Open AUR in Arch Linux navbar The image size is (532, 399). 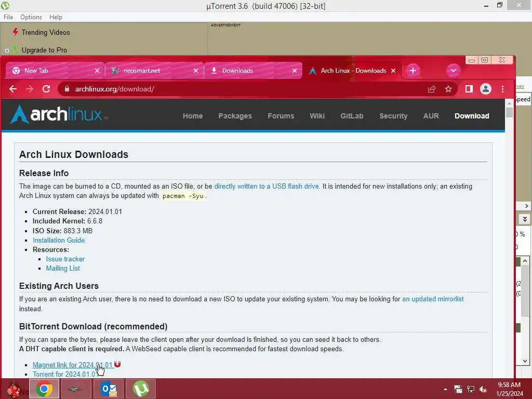431,116
